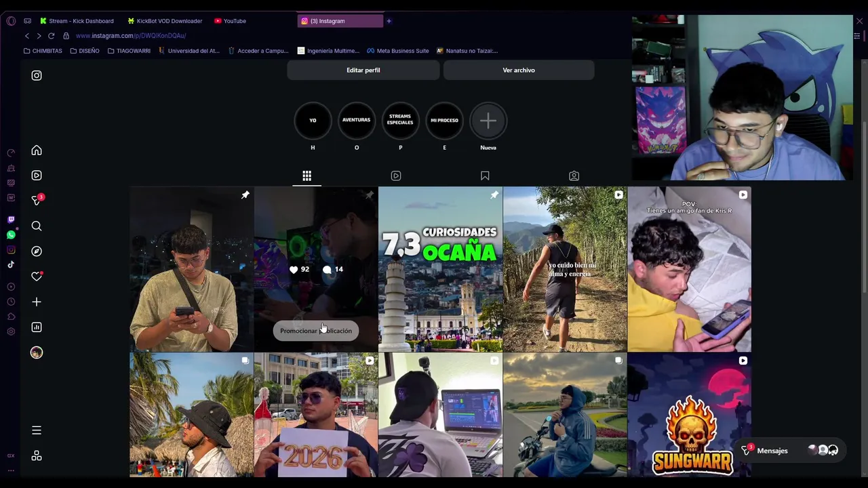
Task: Go to Instagram Home
Action: coord(37,150)
